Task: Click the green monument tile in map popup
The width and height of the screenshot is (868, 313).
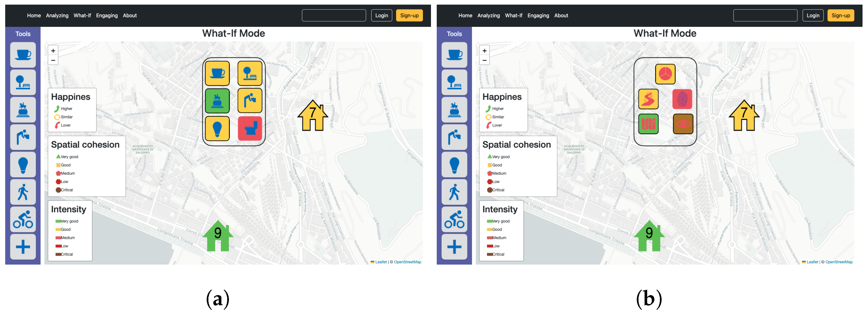Action: 217,101
